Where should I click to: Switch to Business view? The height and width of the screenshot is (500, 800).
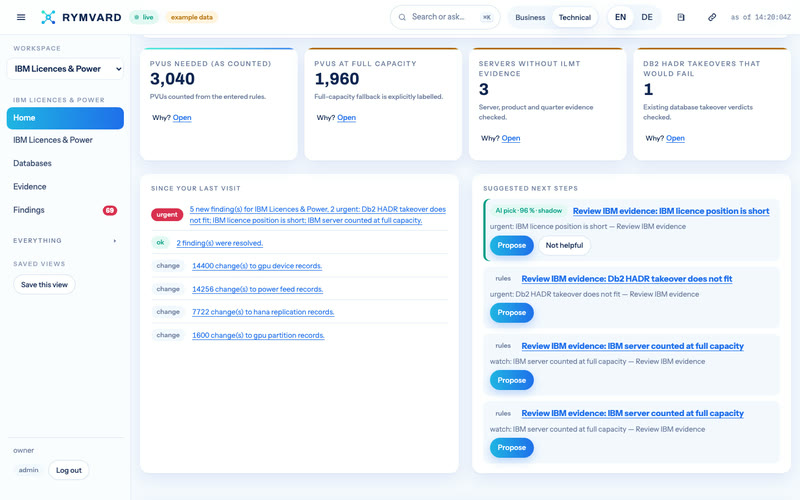coord(530,17)
